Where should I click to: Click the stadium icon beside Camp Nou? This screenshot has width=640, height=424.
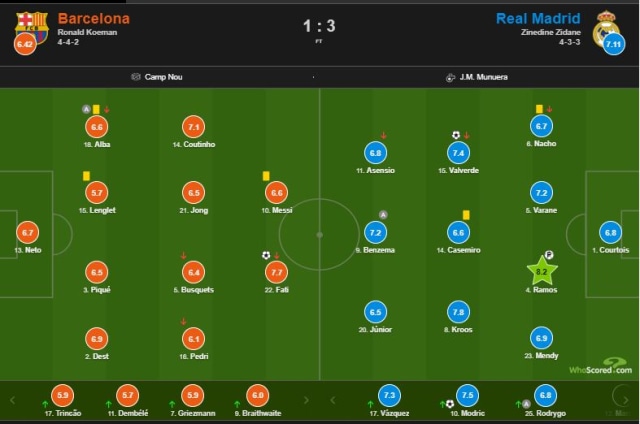[x=136, y=77]
